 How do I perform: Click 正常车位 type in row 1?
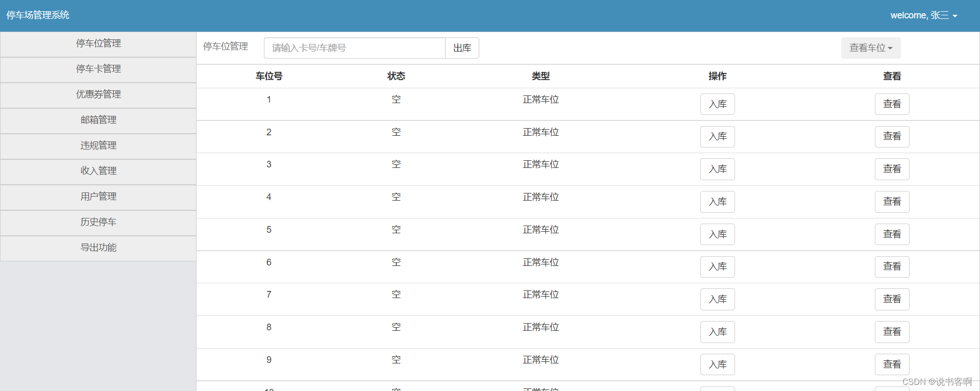coord(541,100)
